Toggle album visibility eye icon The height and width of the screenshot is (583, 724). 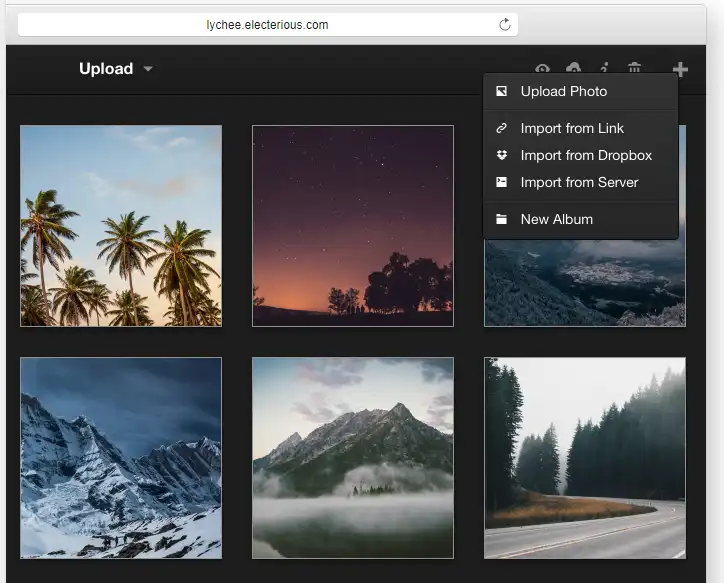pos(542,69)
